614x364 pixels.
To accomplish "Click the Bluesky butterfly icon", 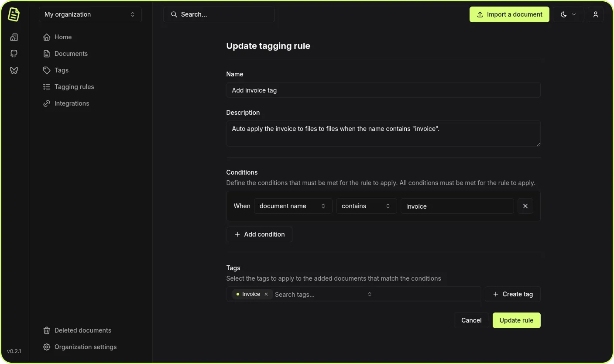I will pos(14,70).
